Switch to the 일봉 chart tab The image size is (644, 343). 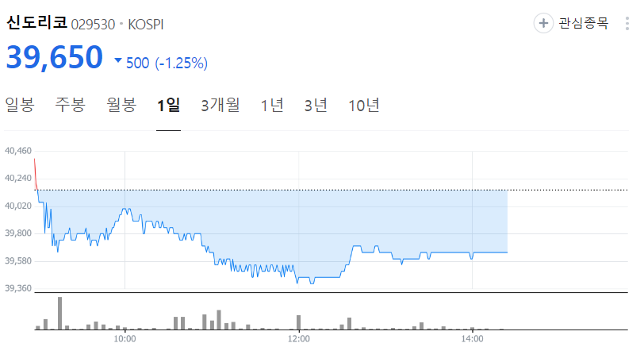coord(19,106)
